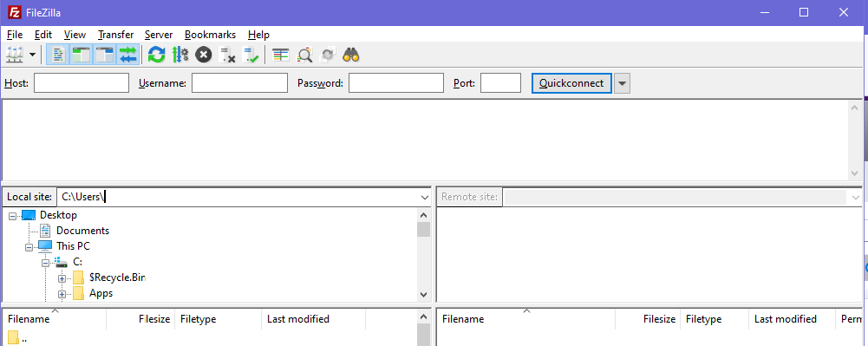
Task: Sort remote files by Filename
Action: pos(525,319)
